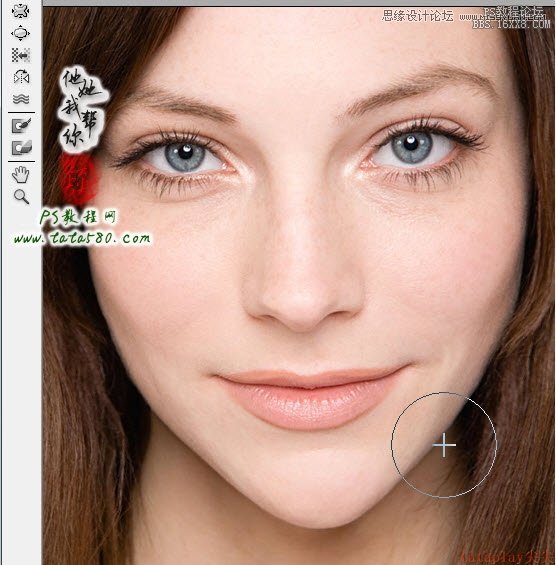Select the Freeze Mask brush tool
556x565 pixels.
point(21,126)
